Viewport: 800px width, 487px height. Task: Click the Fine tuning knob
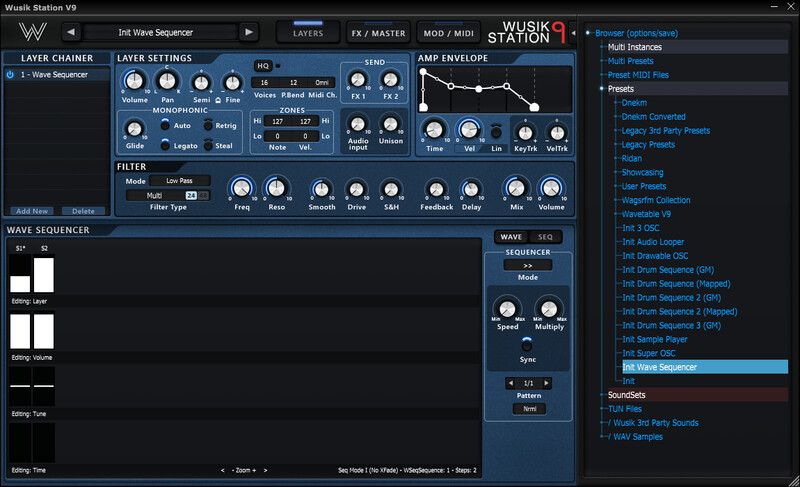tap(233, 83)
